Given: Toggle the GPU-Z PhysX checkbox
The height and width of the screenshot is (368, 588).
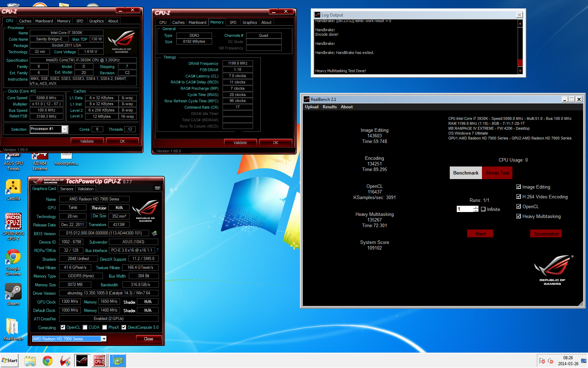Looking at the screenshot, I should 105,327.
